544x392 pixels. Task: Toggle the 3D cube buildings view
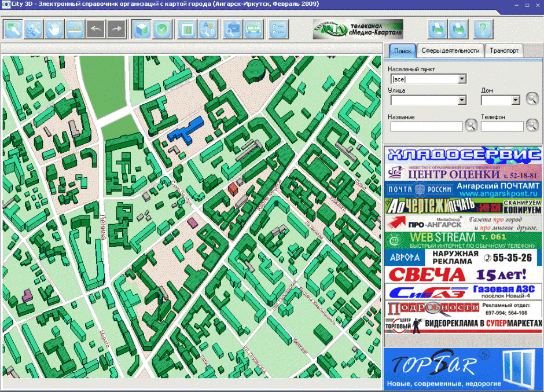pos(142,29)
